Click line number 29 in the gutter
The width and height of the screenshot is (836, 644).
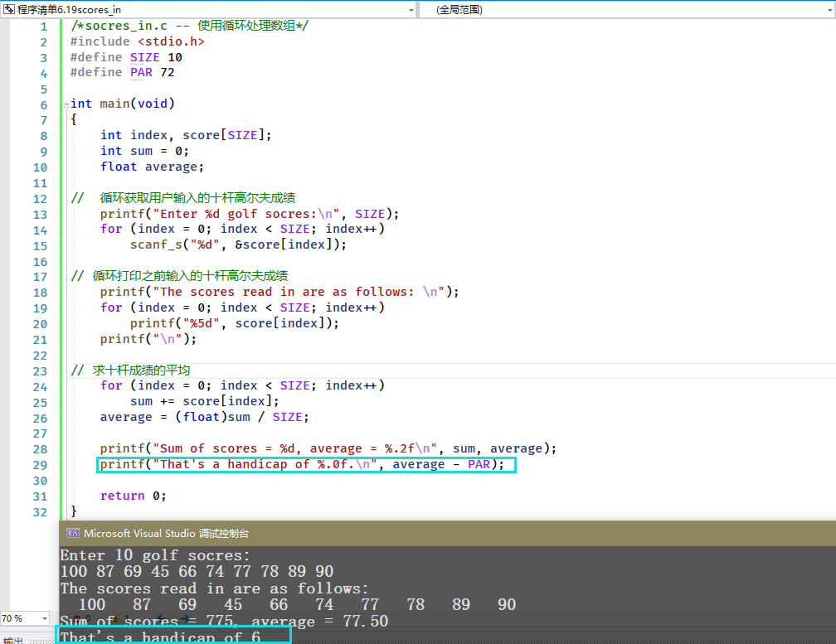point(41,464)
